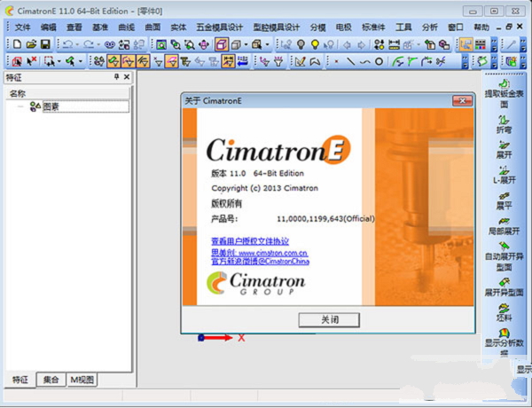Toggle the highlighted face selection filter

171,61
